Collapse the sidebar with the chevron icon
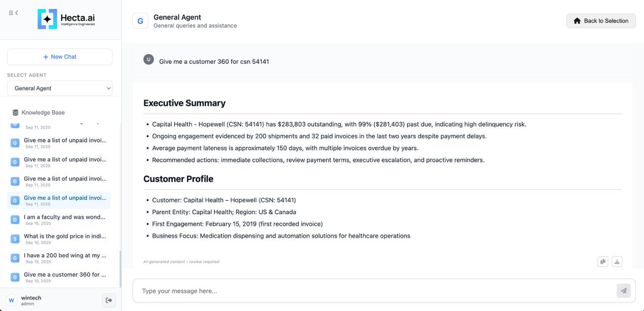Viewport: 644px width, 311px height. click(x=17, y=13)
